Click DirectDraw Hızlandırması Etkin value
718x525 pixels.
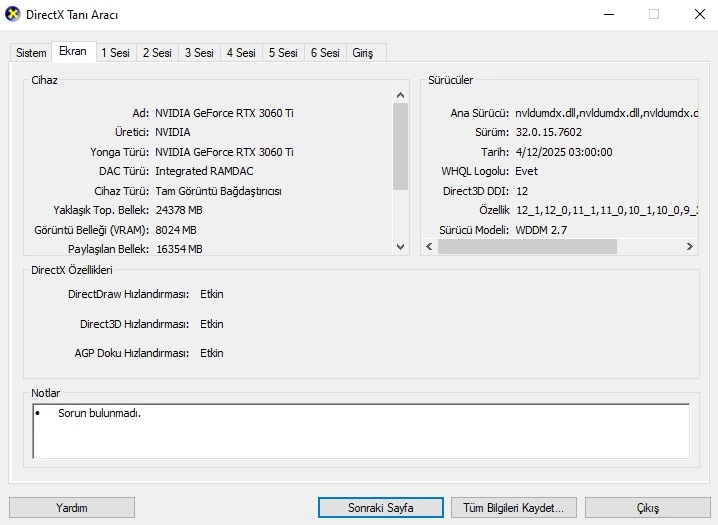212,294
